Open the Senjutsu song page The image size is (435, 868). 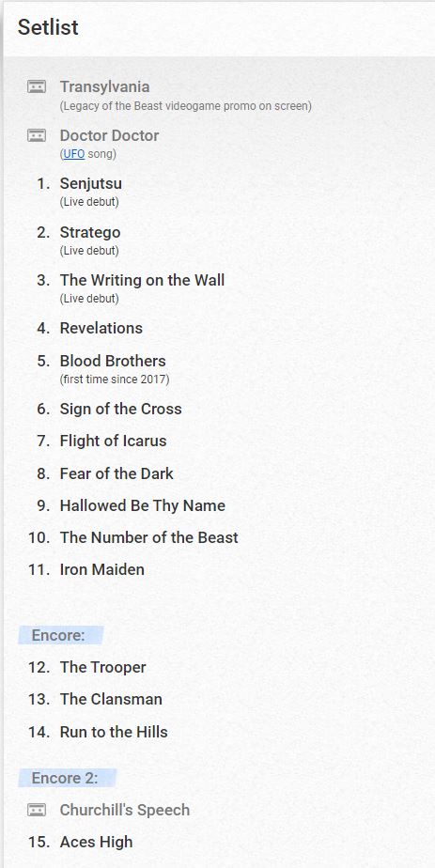pos(91,183)
